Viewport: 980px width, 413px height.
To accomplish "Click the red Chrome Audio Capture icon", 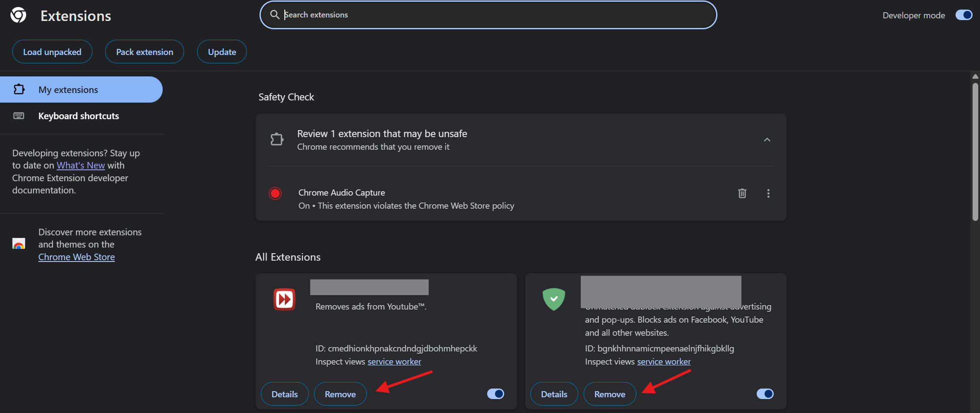I will click(275, 193).
